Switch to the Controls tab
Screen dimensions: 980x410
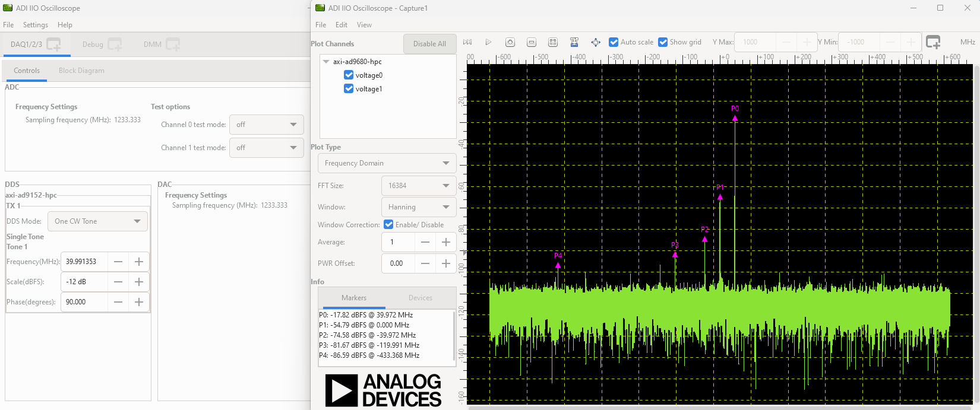[x=27, y=71]
